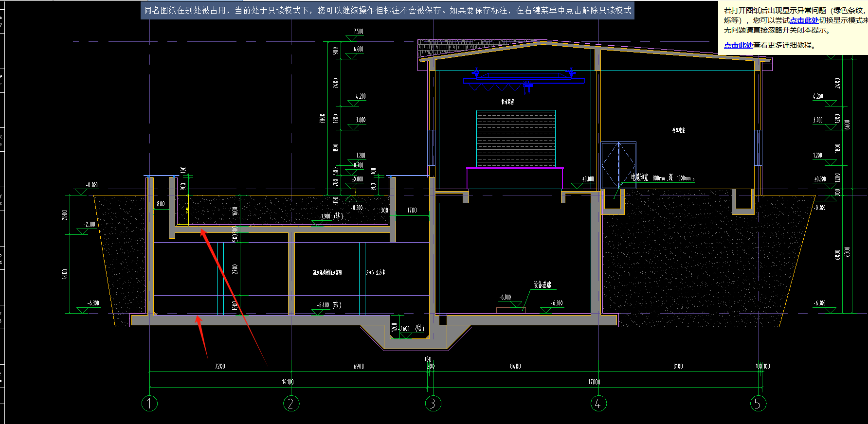Select grid axis bubble 4
Screen dimensions: 868x424
598,403
